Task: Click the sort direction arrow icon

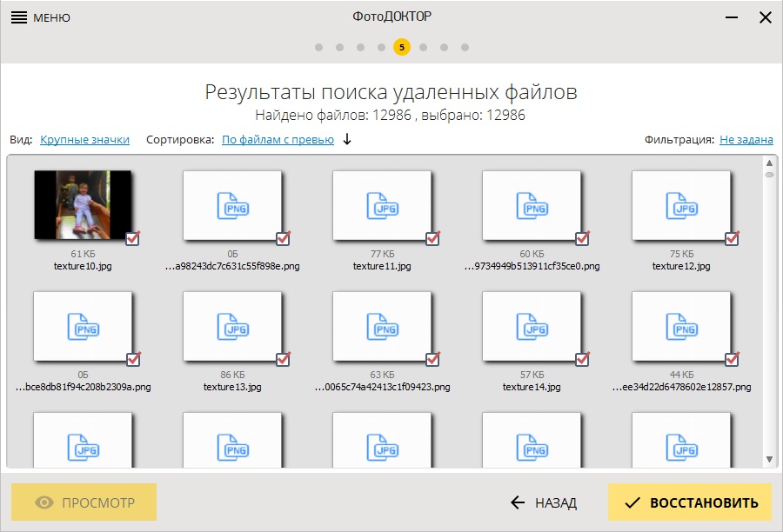Action: coord(347,140)
